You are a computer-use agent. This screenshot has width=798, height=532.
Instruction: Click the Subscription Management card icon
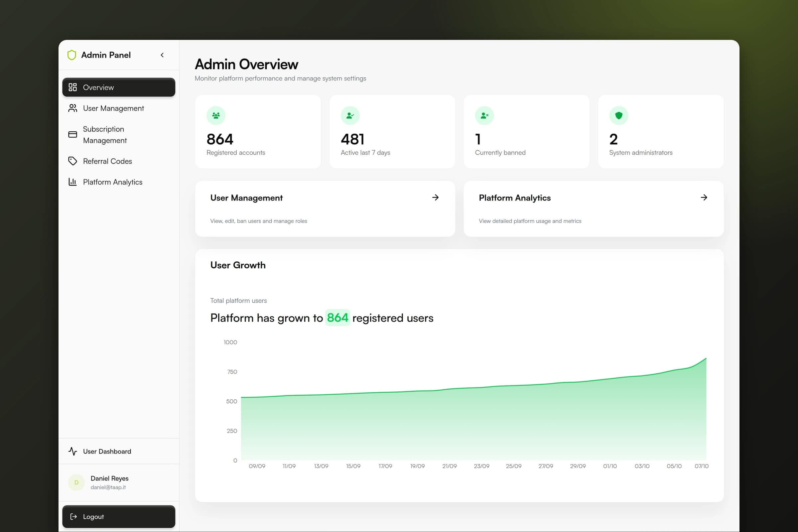pyautogui.click(x=72, y=135)
